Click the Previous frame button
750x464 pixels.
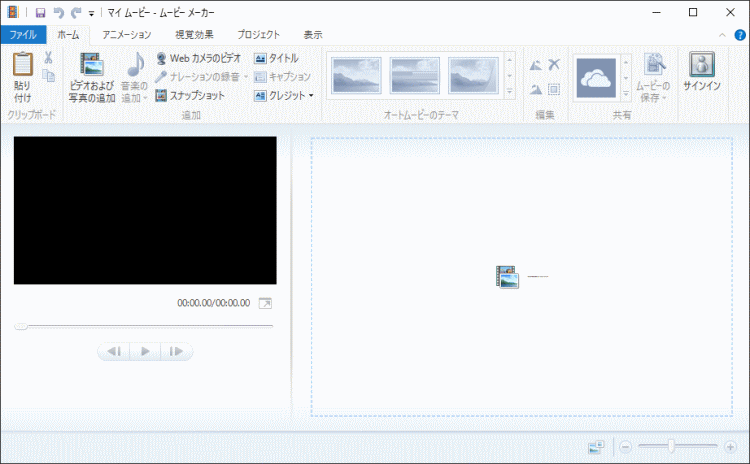click(x=114, y=352)
